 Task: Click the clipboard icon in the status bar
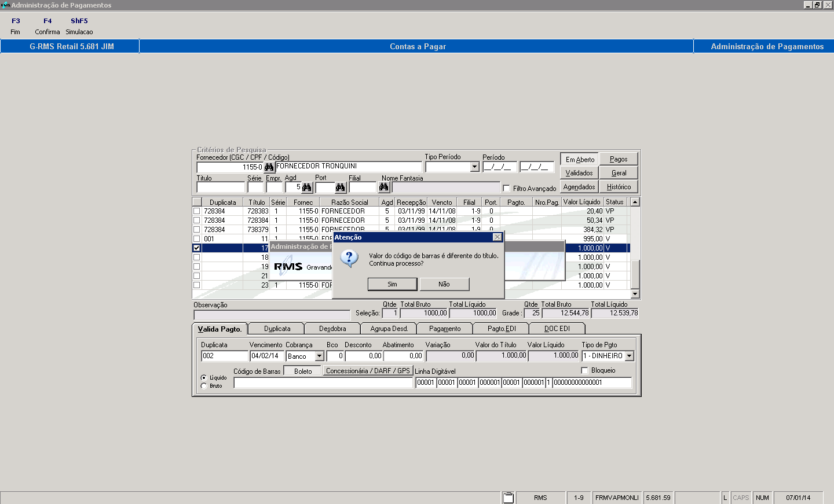508,498
